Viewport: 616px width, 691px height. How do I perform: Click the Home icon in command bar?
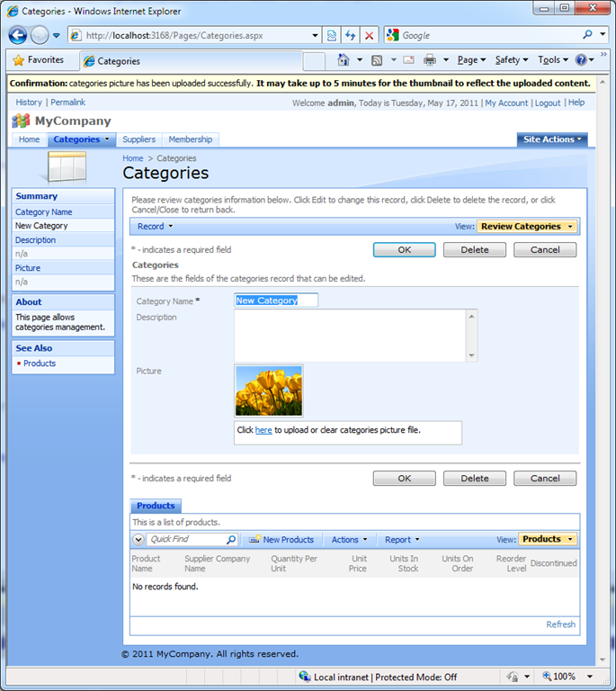343,60
